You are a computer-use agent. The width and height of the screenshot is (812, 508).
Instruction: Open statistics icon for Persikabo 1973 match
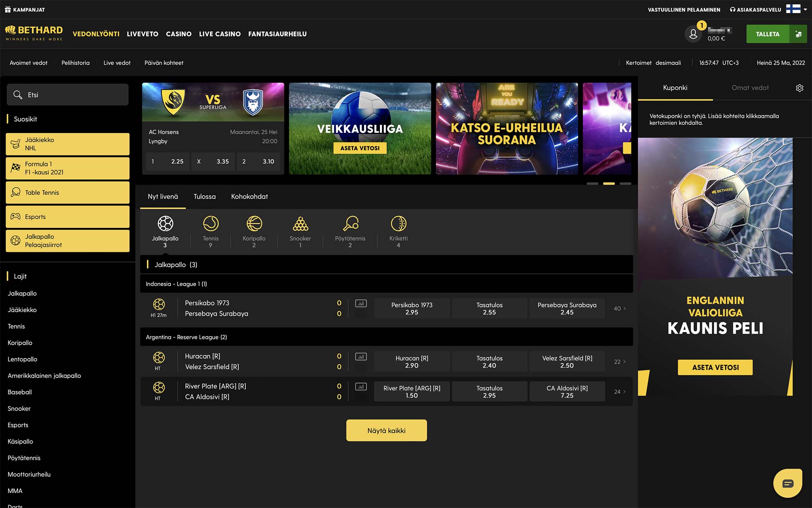coord(361,304)
